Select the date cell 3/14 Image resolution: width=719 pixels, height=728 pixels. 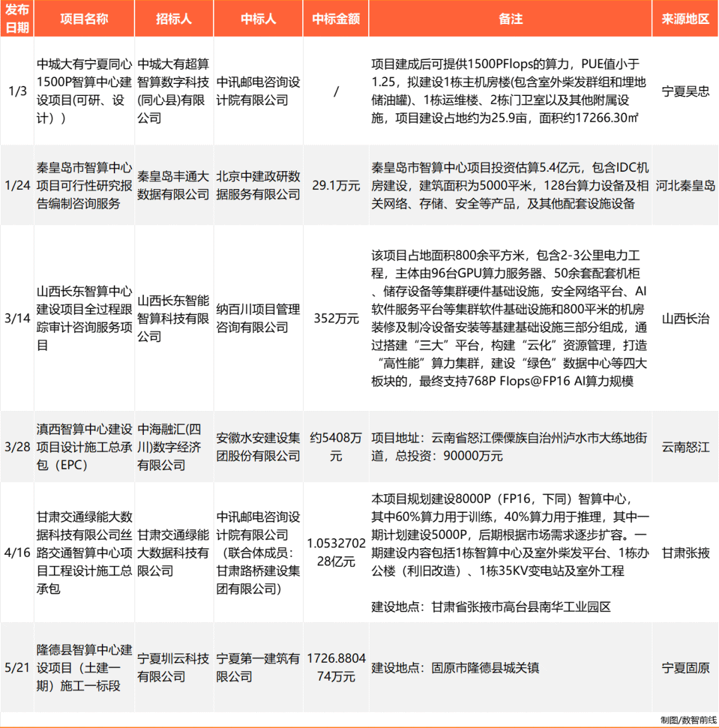point(17,318)
